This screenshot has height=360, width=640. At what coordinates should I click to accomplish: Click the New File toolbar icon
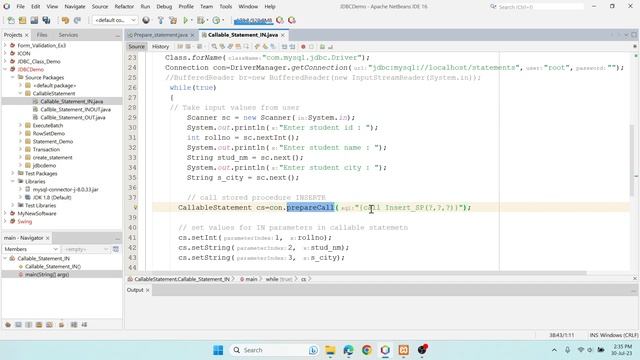point(11,20)
